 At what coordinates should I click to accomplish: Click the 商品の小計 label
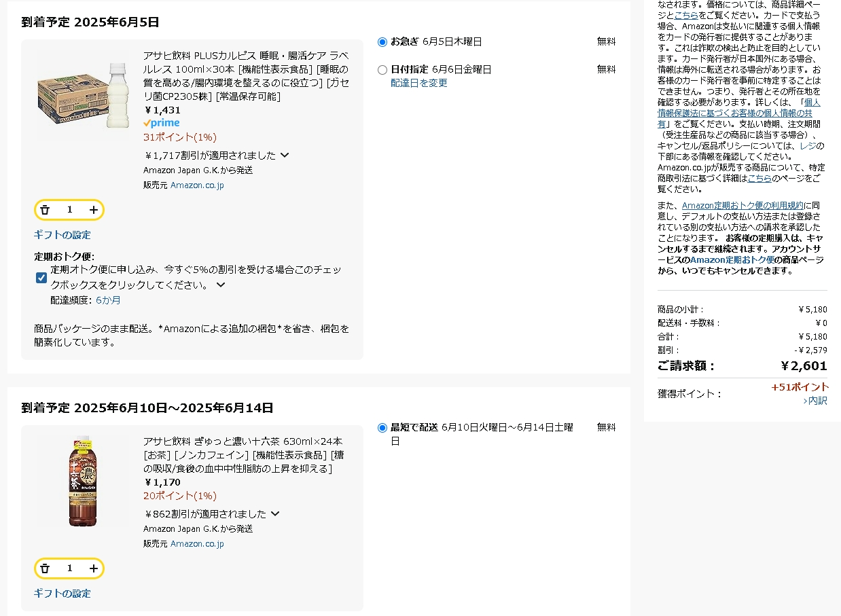[x=681, y=310]
